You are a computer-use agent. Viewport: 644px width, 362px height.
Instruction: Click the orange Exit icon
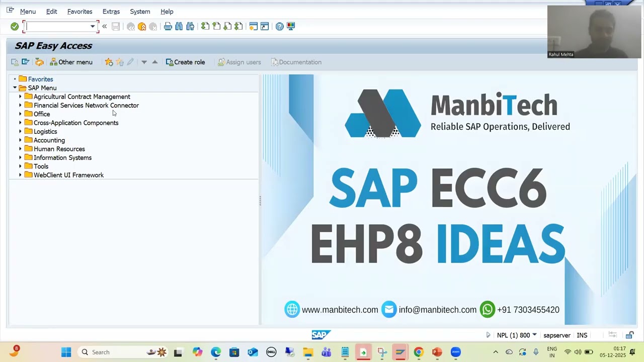142,26
